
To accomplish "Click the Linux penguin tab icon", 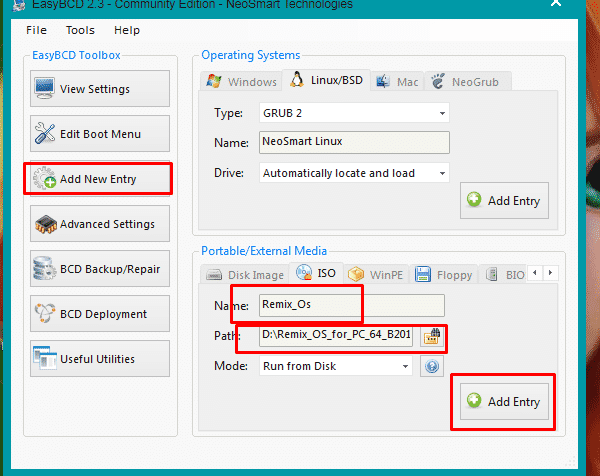I will pos(297,80).
